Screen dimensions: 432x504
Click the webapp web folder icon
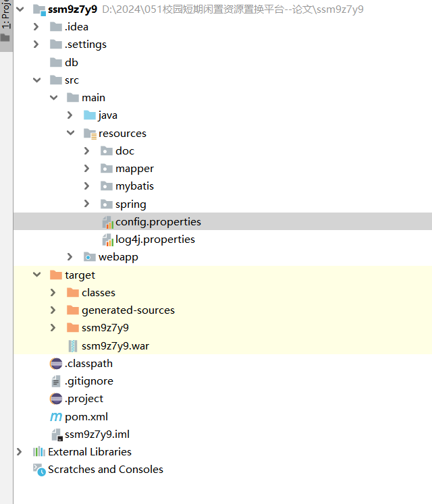tap(89, 257)
